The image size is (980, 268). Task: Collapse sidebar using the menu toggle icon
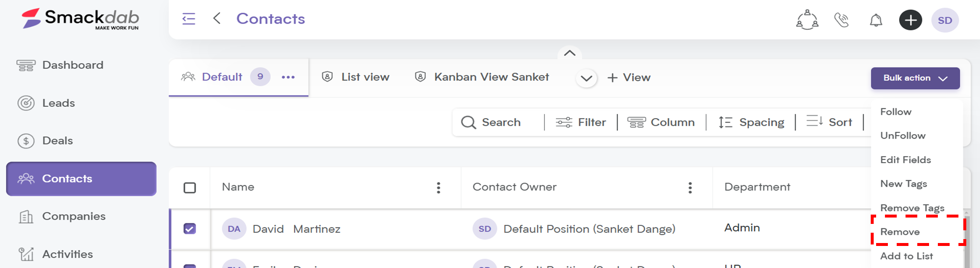(x=189, y=19)
